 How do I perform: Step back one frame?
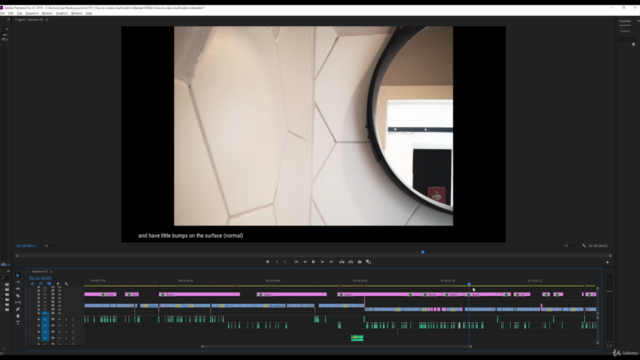point(305,262)
